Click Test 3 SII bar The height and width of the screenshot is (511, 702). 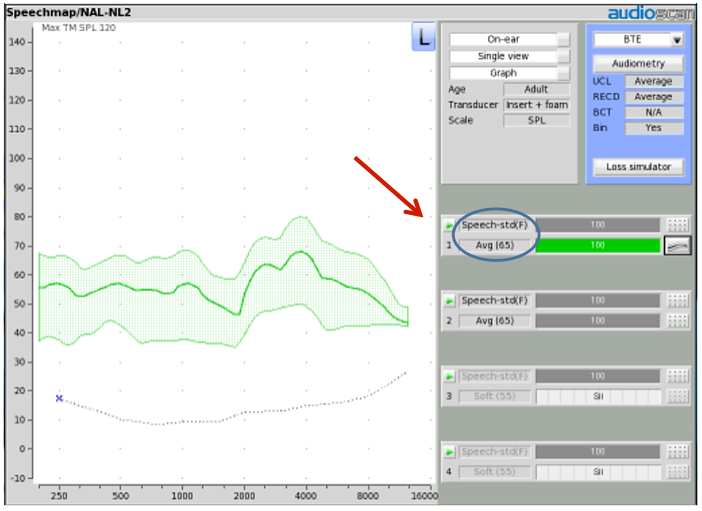[x=598, y=396]
